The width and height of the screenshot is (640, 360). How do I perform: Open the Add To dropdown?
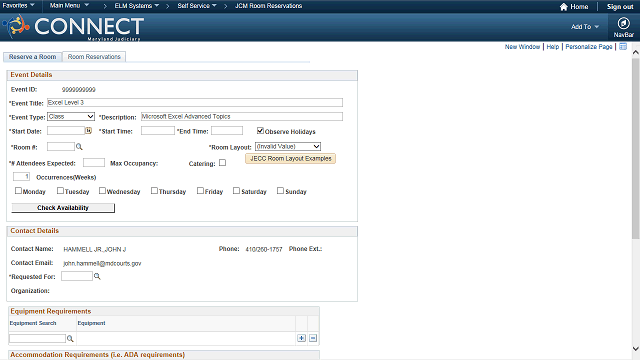(x=585, y=27)
